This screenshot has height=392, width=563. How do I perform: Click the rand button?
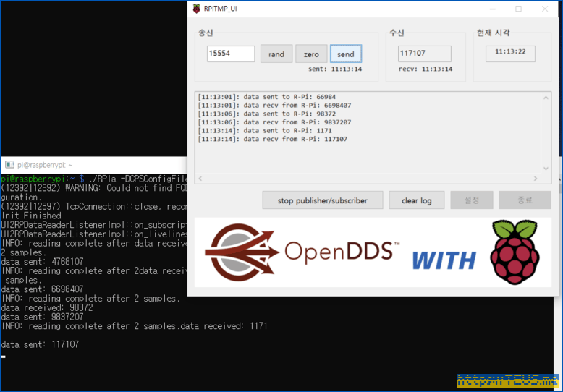coord(276,54)
